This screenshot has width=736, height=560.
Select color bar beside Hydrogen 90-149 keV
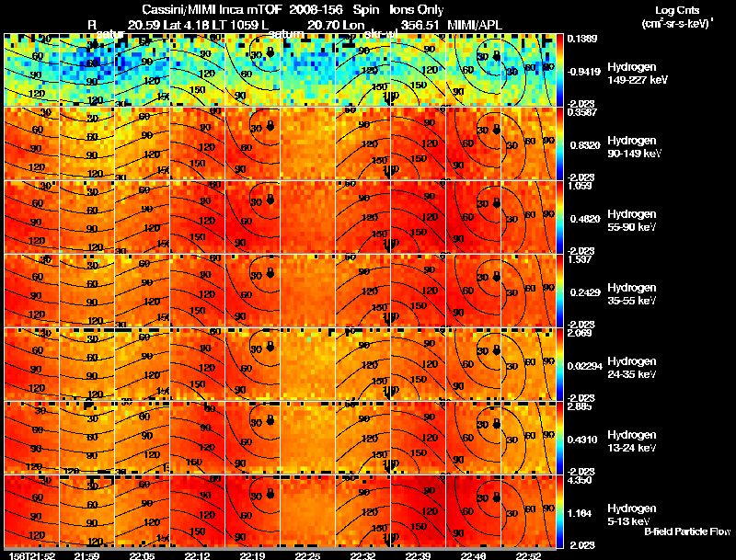[560, 143]
